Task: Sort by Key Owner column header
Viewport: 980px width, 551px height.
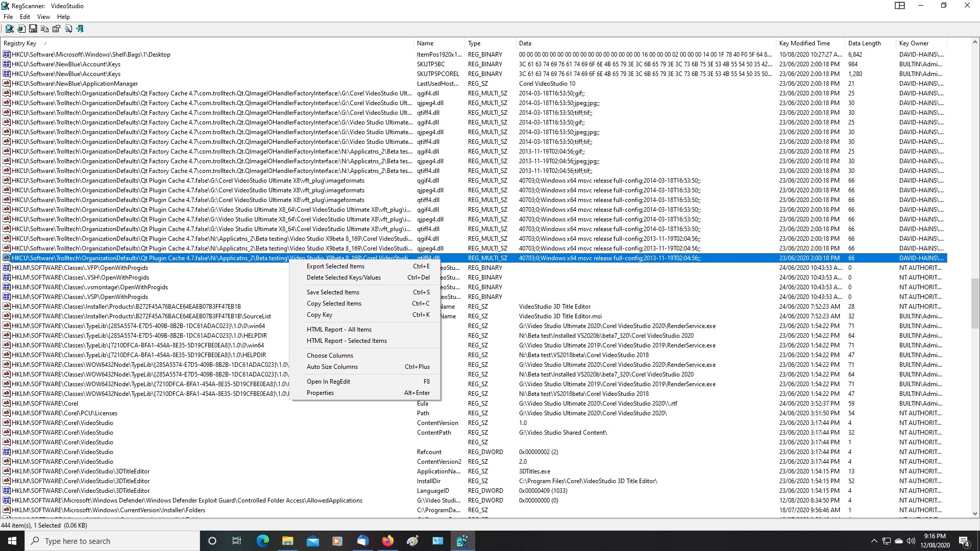Action: (x=921, y=43)
